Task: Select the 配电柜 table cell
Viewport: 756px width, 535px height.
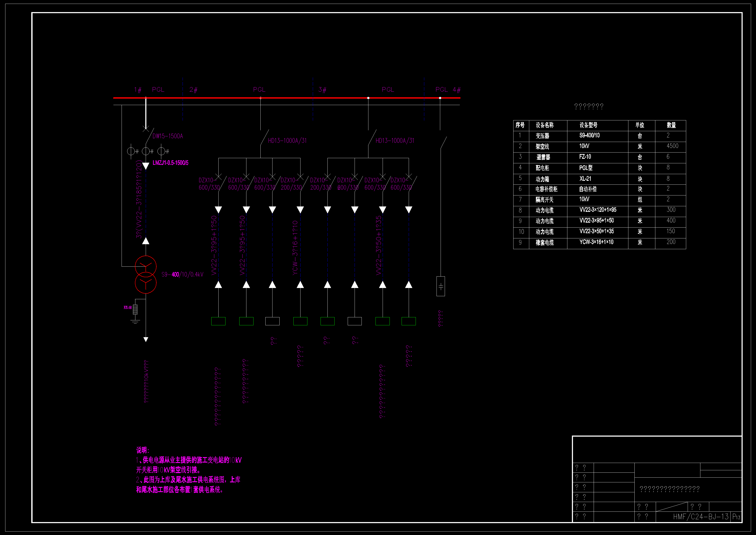Action: click(542, 168)
